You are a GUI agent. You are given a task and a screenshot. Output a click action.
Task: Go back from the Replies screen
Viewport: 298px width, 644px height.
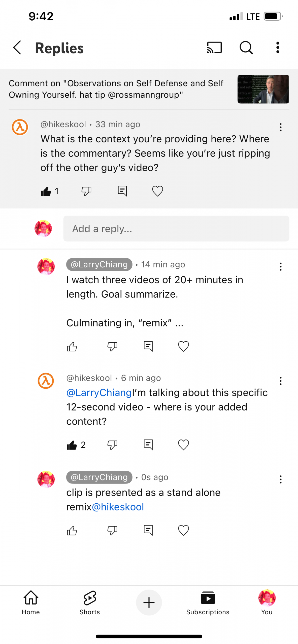[x=17, y=48]
